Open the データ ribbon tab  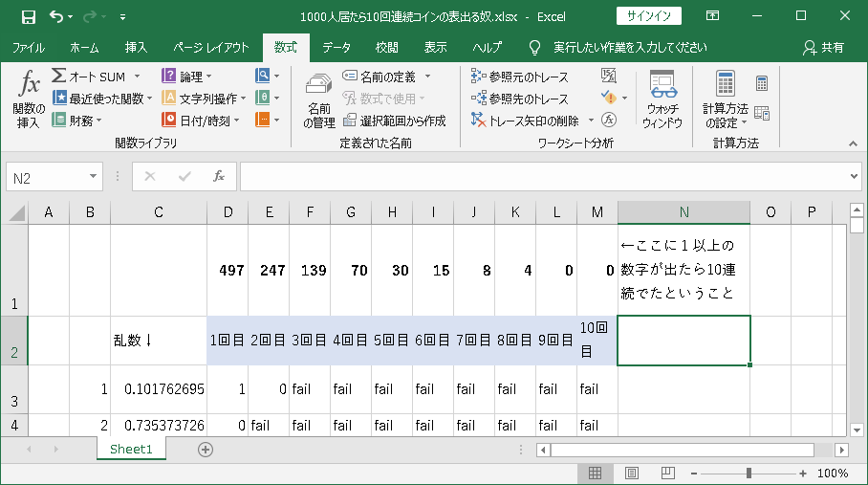tap(336, 47)
